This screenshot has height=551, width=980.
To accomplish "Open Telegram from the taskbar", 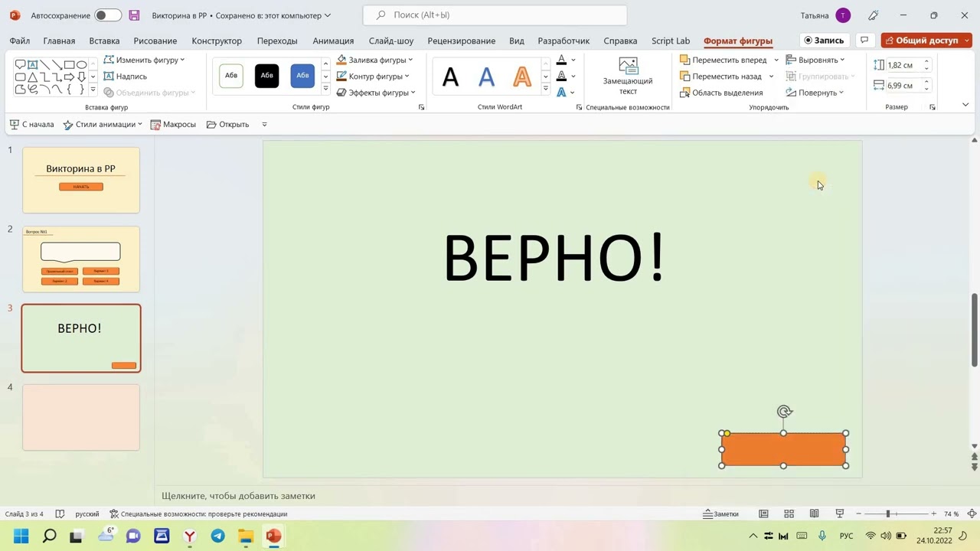I will [x=217, y=536].
